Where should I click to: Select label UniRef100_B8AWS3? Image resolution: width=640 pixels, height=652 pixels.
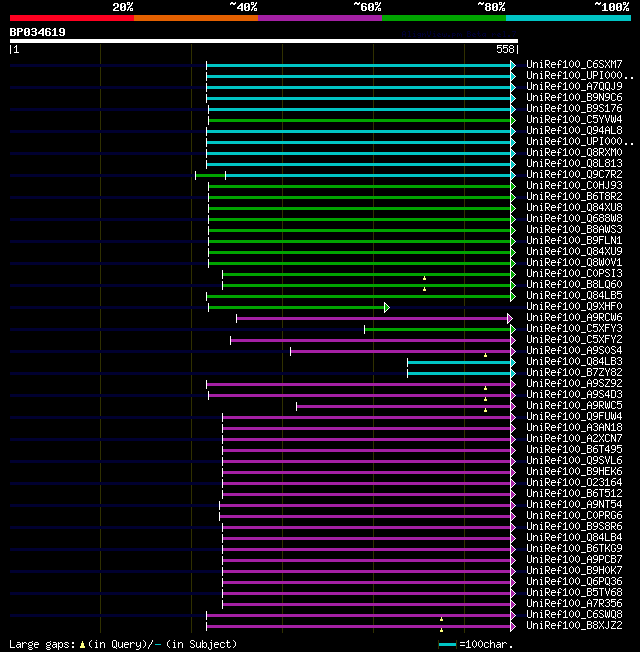click(574, 230)
